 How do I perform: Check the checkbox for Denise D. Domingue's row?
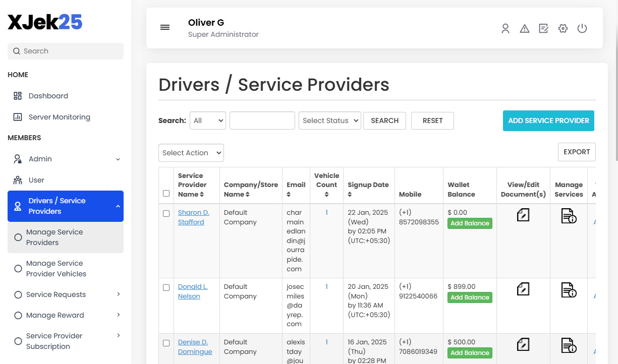166,343
